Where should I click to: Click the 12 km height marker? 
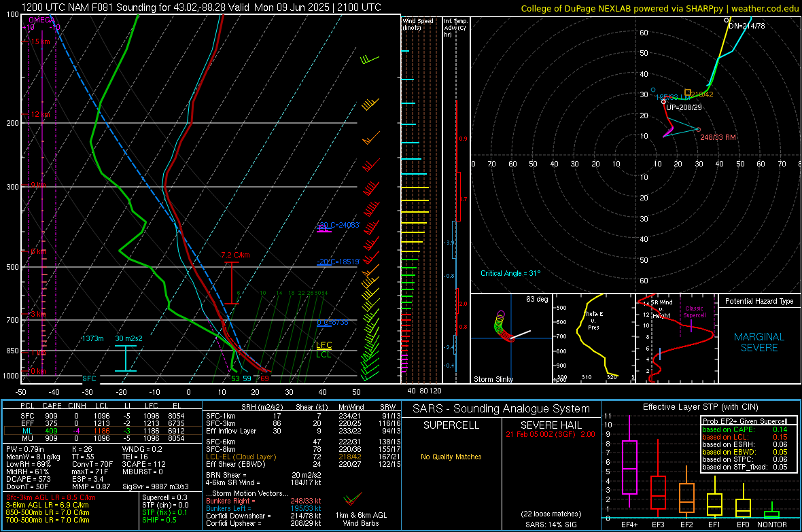[40, 114]
